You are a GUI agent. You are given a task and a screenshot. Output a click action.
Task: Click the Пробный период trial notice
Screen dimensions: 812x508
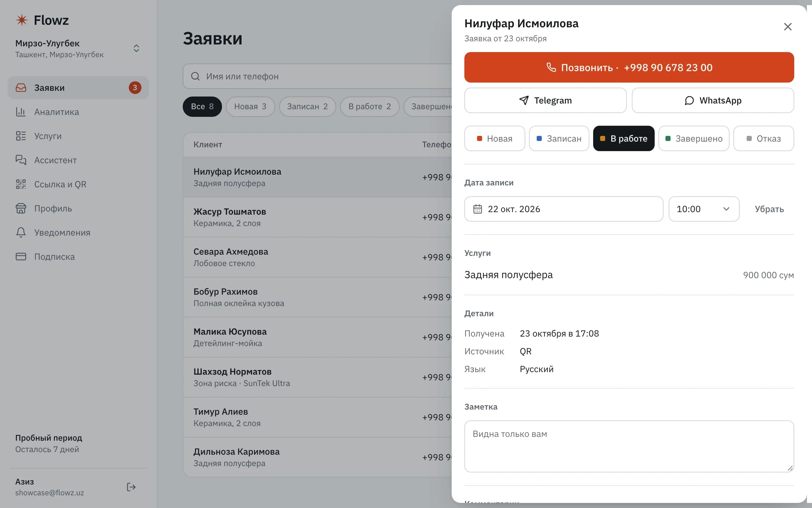tap(49, 444)
